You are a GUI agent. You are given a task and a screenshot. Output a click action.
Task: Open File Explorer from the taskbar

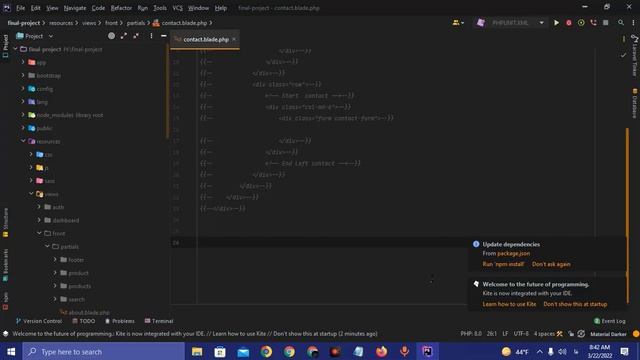click(197, 351)
